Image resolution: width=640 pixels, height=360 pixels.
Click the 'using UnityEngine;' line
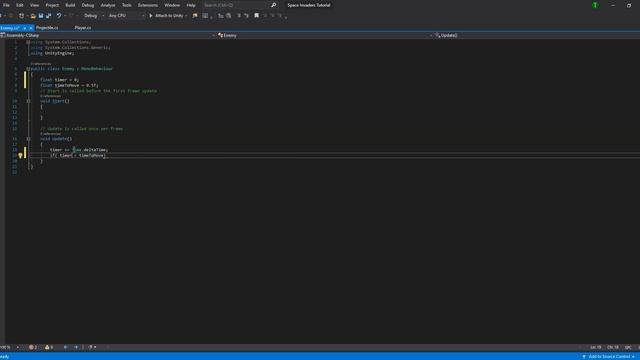pyautogui.click(x=52, y=53)
